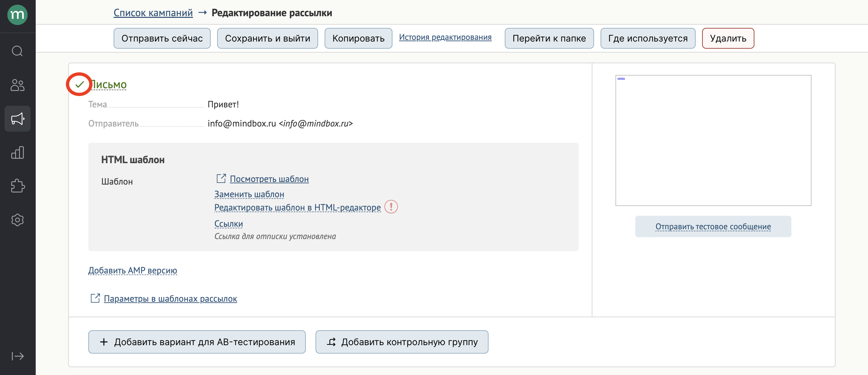The image size is (868, 375).
Task: Click the subject value Привет!
Action: tap(223, 104)
